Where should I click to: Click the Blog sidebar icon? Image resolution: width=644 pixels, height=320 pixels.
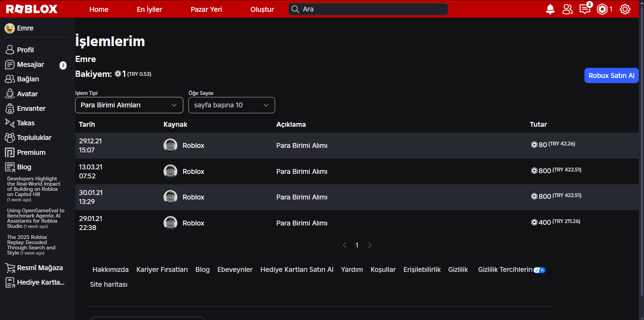[10, 167]
